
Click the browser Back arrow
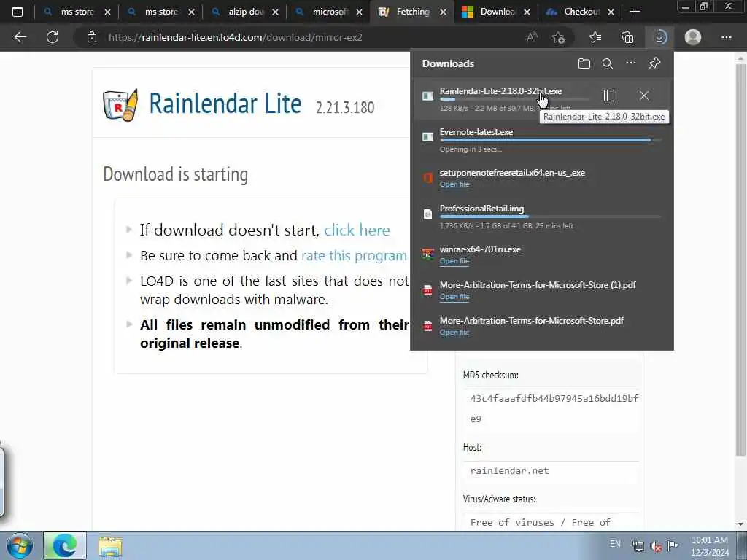pyautogui.click(x=20, y=37)
